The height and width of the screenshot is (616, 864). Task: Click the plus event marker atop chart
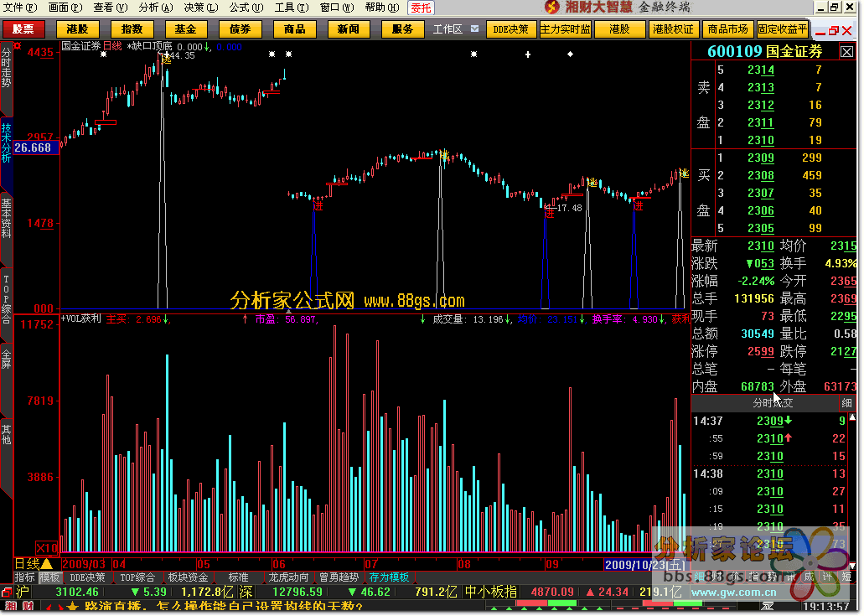click(x=528, y=54)
